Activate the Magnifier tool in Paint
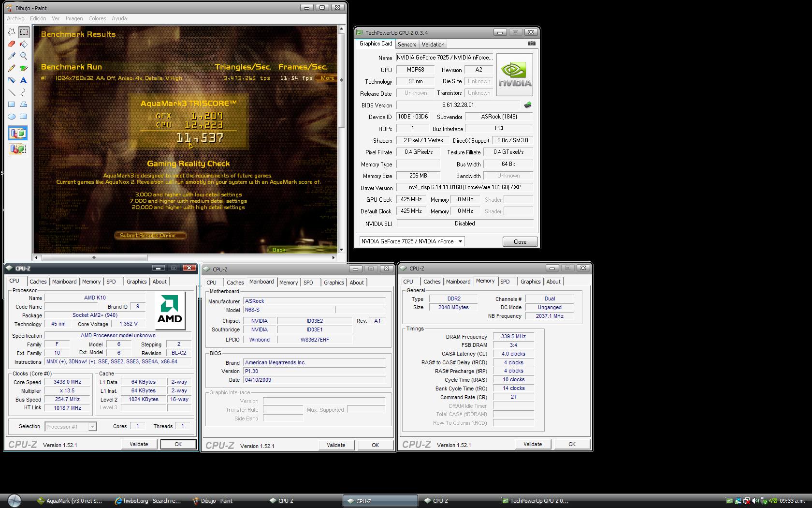This screenshot has width=812, height=508. [24, 56]
